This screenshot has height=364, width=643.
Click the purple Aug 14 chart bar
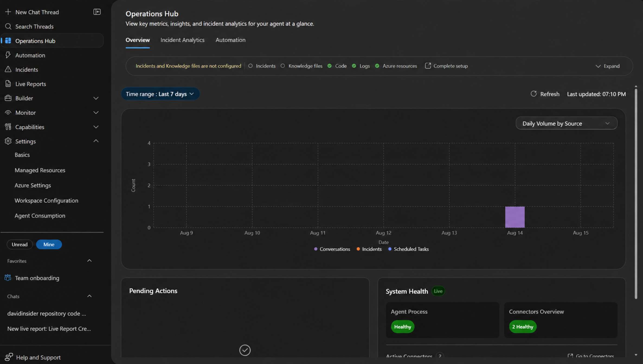[x=515, y=217]
